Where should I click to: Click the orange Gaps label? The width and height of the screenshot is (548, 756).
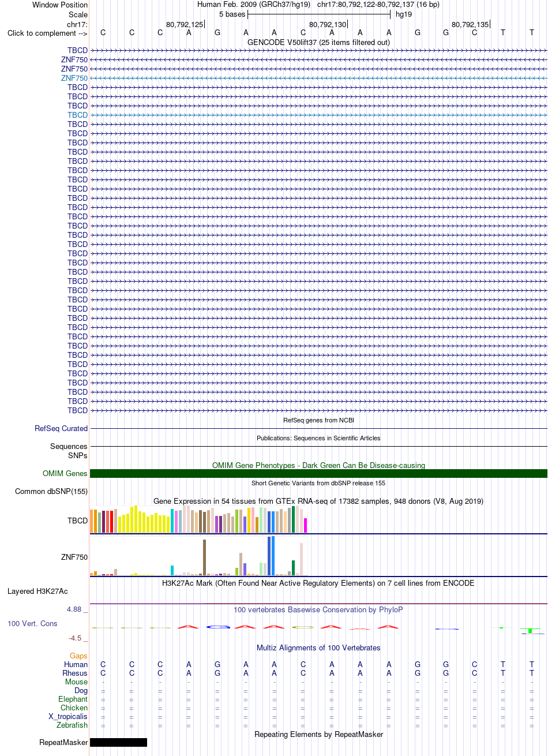click(x=79, y=656)
